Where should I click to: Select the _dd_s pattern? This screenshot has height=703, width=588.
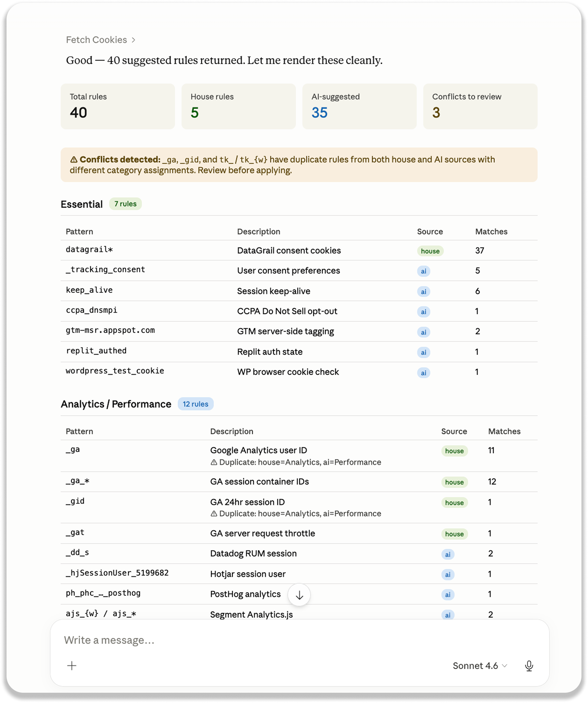(78, 553)
